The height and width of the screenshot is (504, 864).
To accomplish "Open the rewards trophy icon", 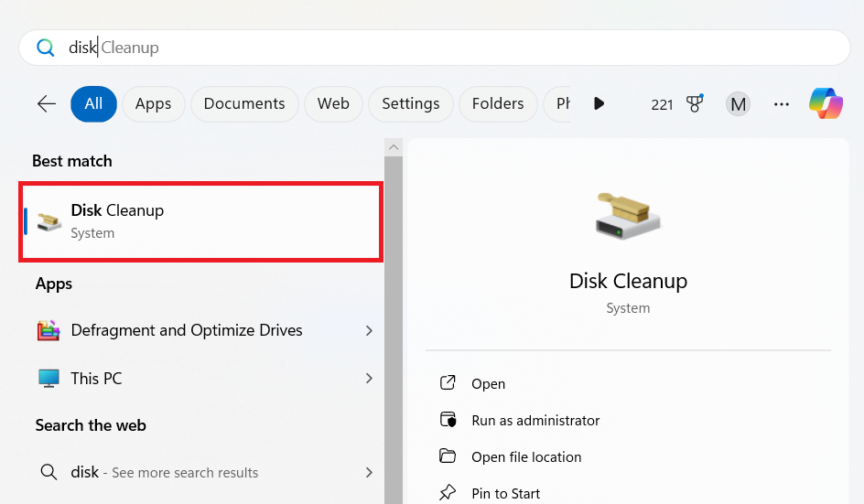I will tap(695, 103).
